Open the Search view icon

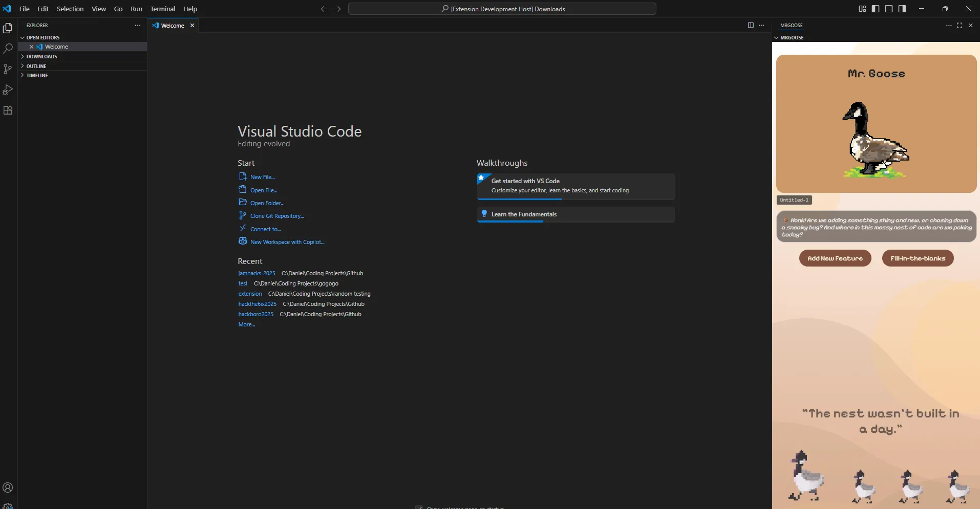[x=8, y=49]
